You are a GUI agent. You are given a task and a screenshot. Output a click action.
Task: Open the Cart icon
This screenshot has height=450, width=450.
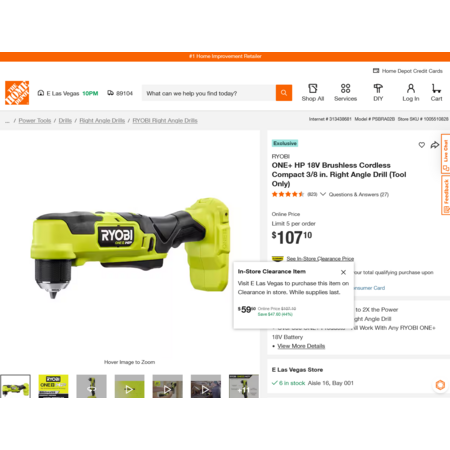[x=436, y=88]
